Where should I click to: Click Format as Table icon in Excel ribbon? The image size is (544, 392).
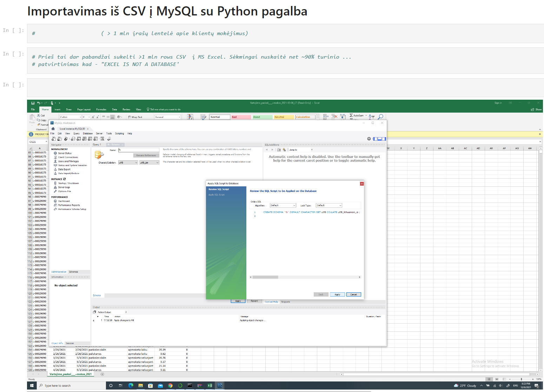pyautogui.click(x=203, y=117)
